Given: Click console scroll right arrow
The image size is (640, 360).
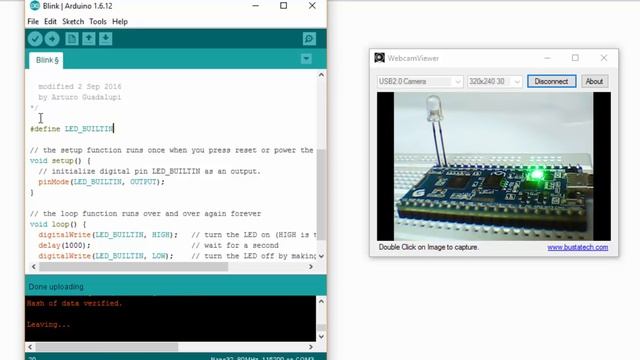Looking at the screenshot, I should pyautogui.click(x=311, y=347).
